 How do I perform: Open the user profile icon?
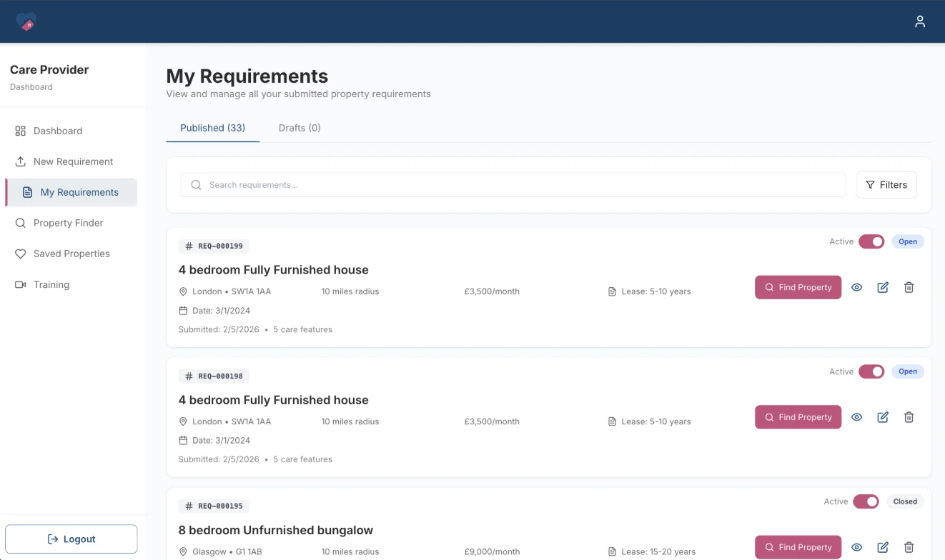pyautogui.click(x=920, y=21)
